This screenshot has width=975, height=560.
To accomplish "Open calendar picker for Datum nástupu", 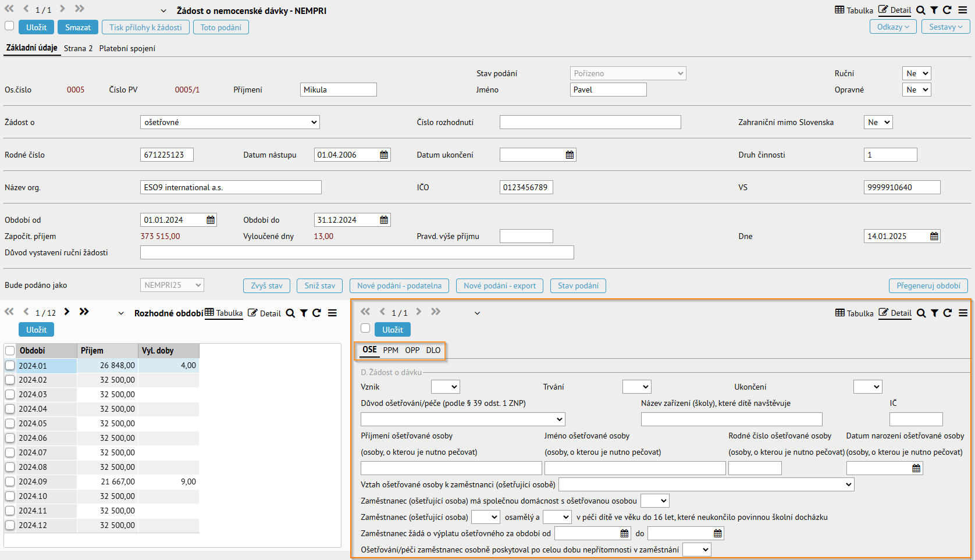I will (384, 155).
